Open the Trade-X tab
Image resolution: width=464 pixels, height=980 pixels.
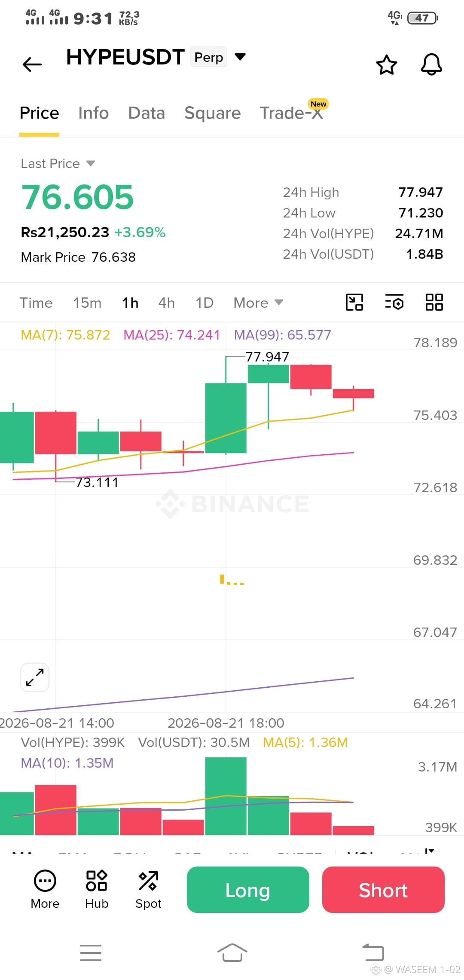[291, 113]
